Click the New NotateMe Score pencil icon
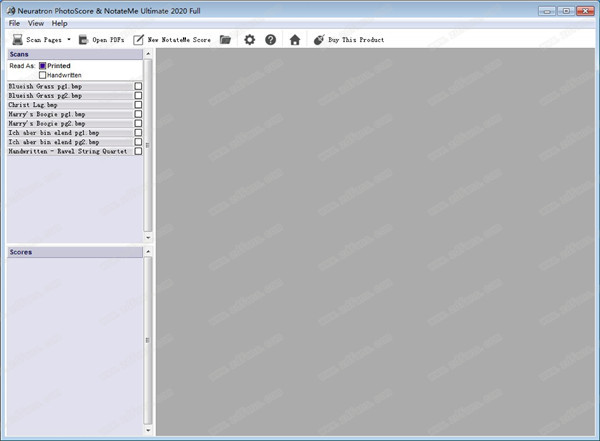This screenshot has height=441, width=600. (x=138, y=39)
